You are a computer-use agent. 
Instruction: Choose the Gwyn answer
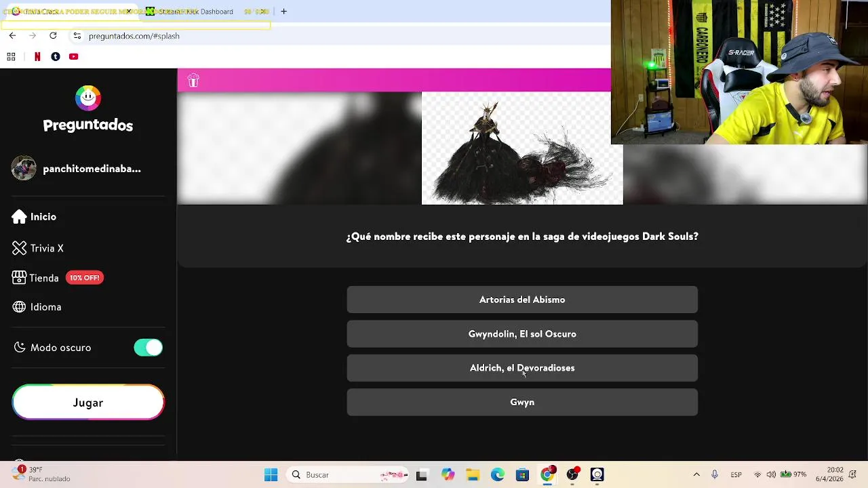522,402
